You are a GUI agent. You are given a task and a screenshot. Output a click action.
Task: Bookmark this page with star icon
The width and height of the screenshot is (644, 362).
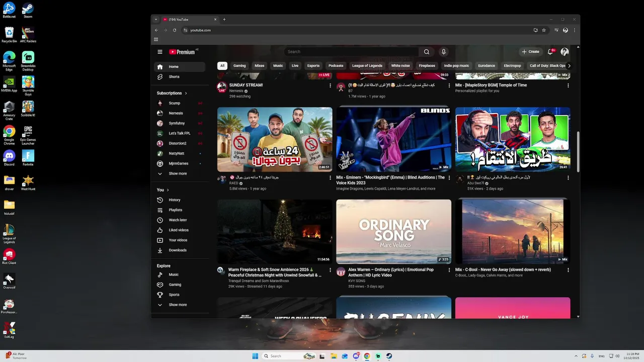point(544,30)
